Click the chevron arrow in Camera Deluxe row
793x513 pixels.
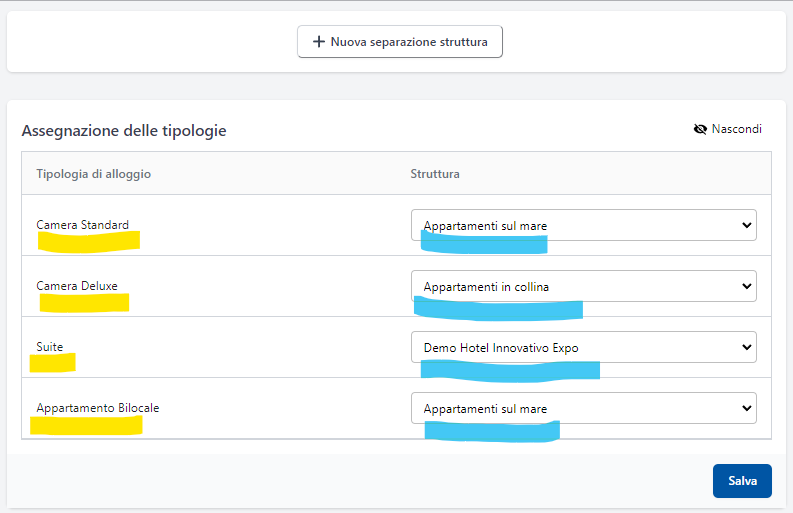[746, 287]
